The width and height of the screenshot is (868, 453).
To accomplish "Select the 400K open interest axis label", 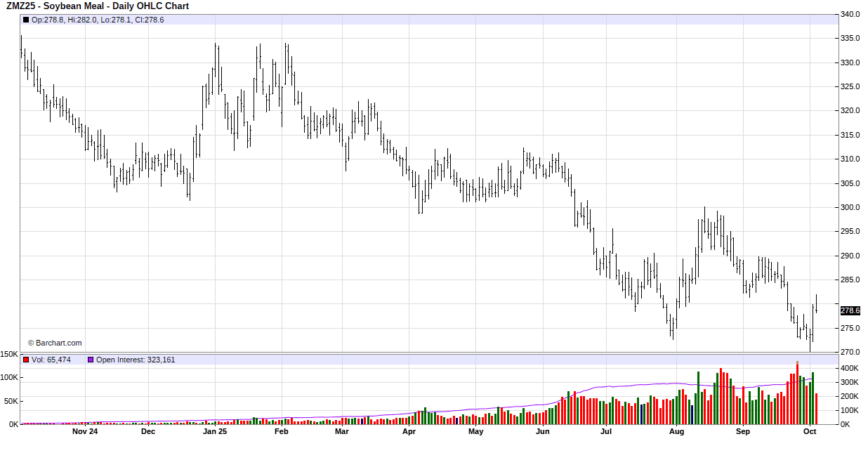I will 849,368.
